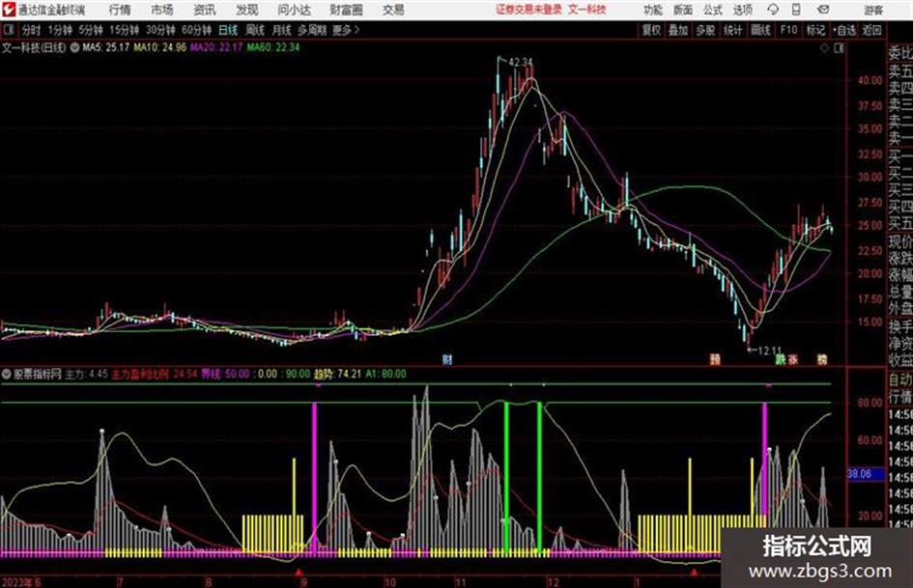Click the blue 财 marker on chart

pos(447,359)
